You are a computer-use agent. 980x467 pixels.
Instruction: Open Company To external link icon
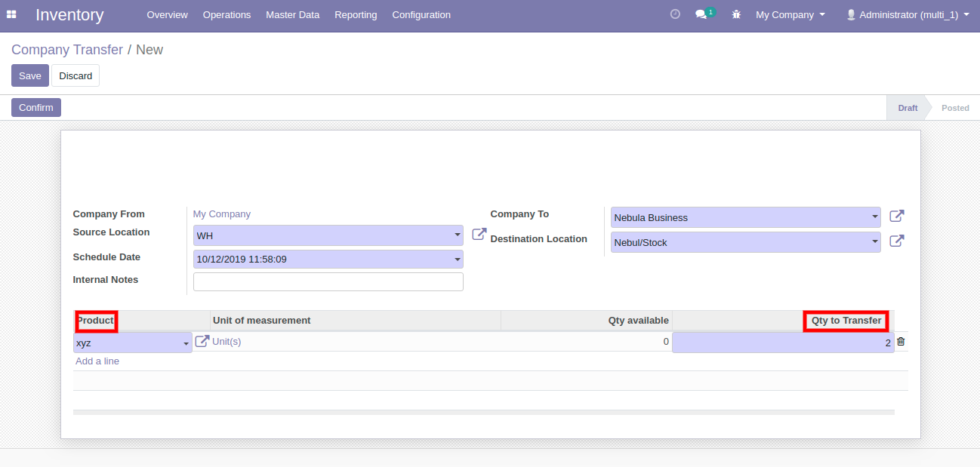tap(896, 217)
